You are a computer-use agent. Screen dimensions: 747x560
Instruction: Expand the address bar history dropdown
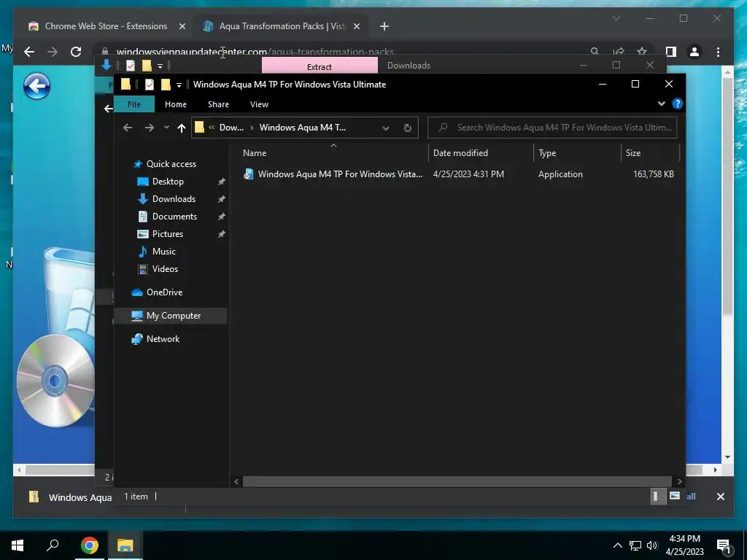pos(386,128)
